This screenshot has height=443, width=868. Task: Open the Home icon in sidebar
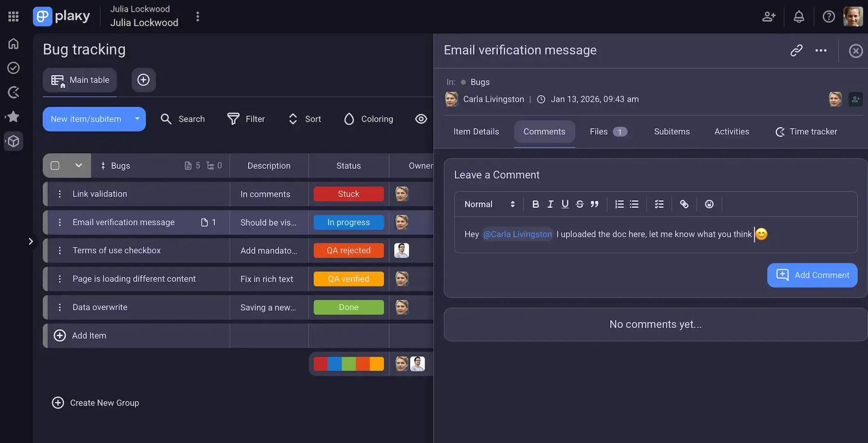tap(14, 43)
